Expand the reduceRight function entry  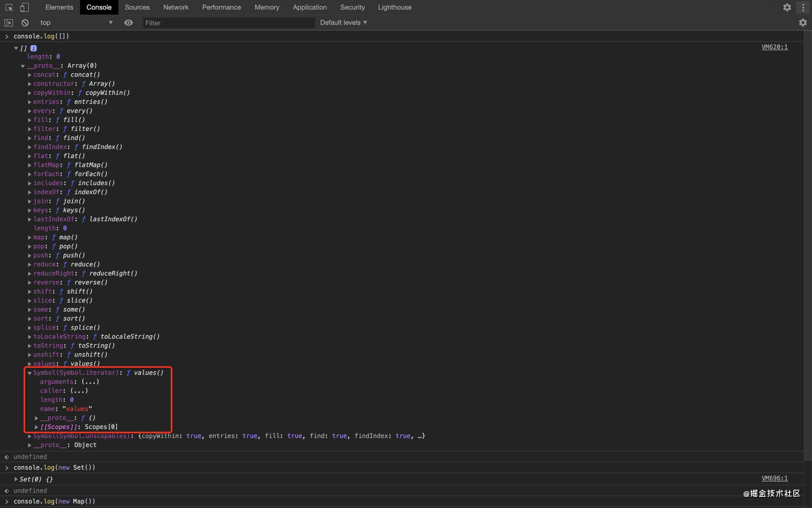(x=30, y=274)
